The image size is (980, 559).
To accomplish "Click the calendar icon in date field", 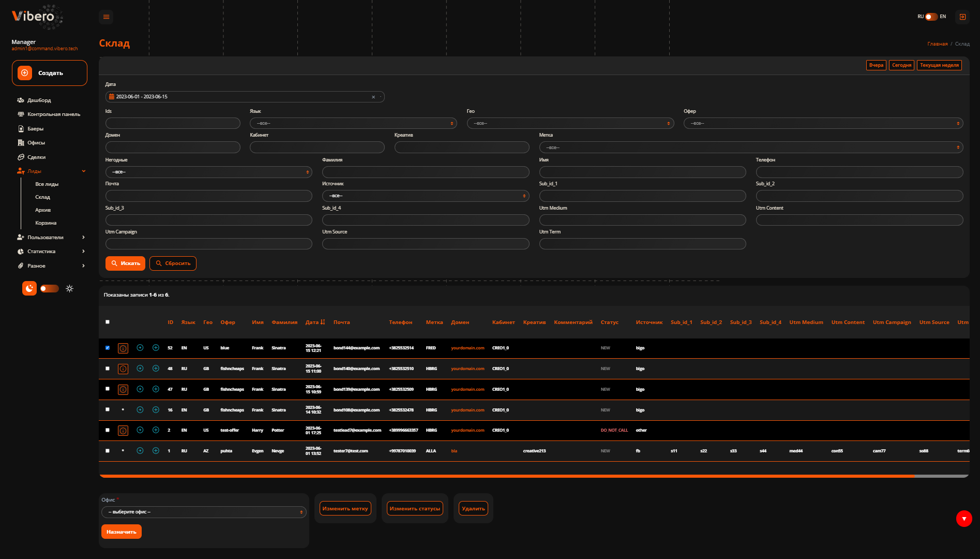I will click(x=111, y=97).
